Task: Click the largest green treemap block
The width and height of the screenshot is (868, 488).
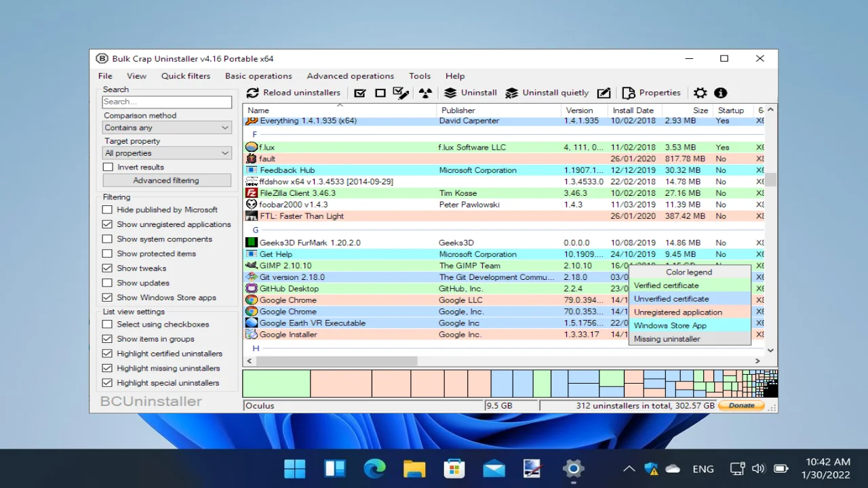Action: point(277,384)
